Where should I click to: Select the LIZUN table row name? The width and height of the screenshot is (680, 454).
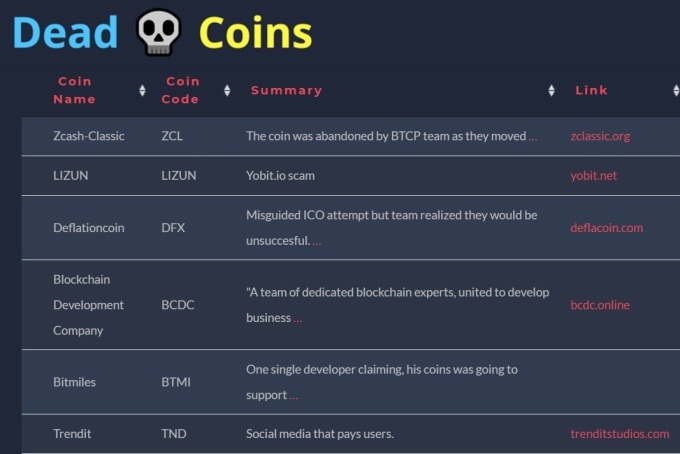[71, 176]
